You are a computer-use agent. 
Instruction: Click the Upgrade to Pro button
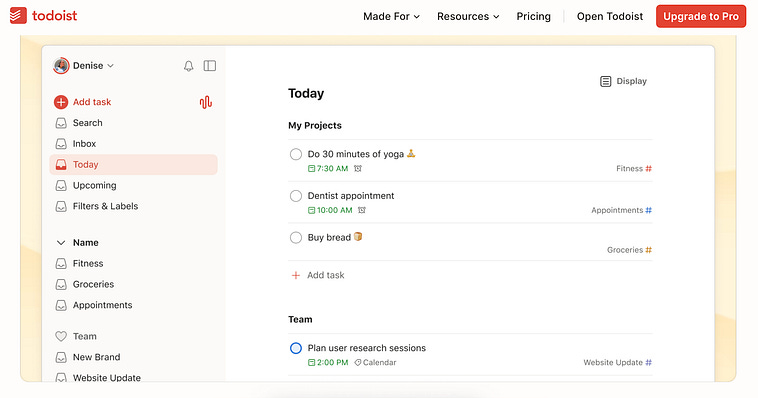pyautogui.click(x=701, y=16)
